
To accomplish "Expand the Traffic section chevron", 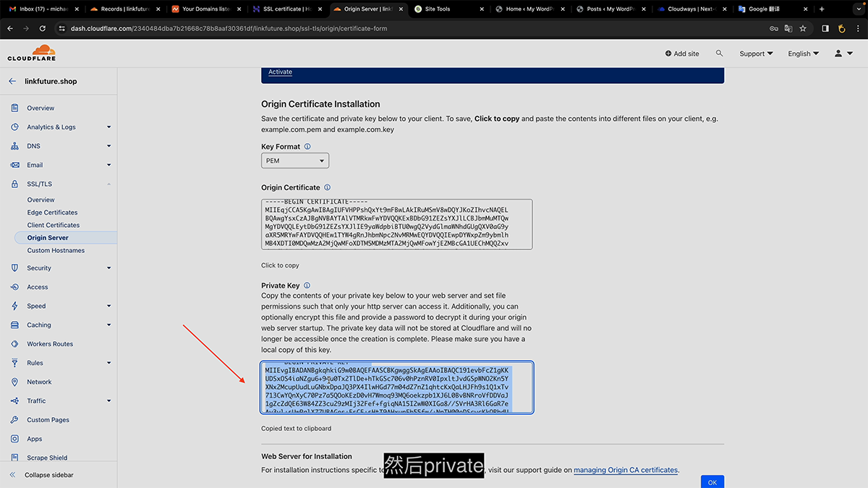I will click(x=109, y=401).
